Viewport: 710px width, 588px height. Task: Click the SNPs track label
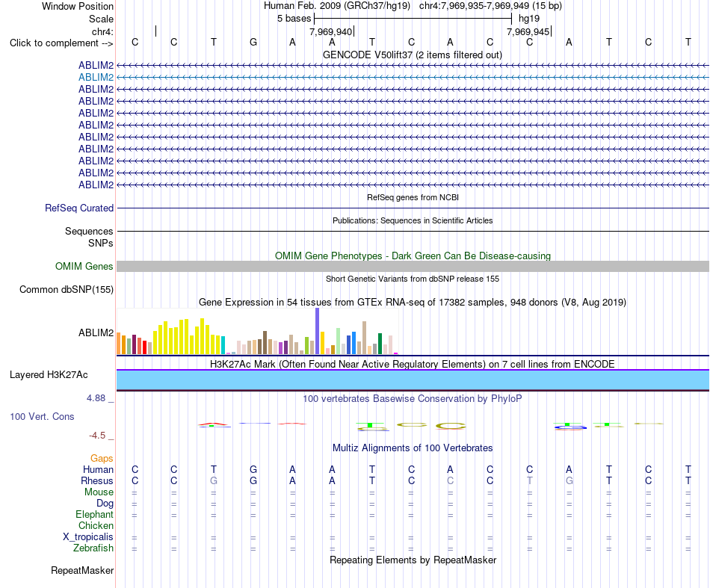click(101, 243)
